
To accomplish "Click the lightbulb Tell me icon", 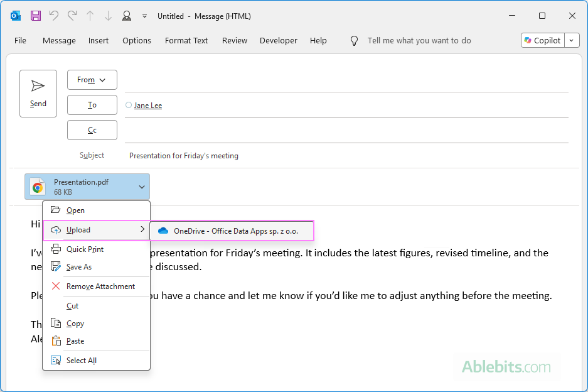I will [x=354, y=41].
